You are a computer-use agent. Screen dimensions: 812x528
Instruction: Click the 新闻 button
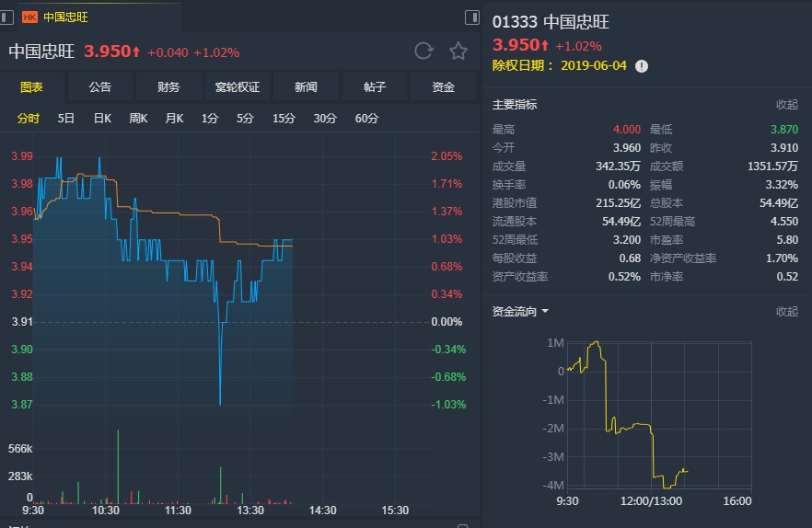306,87
